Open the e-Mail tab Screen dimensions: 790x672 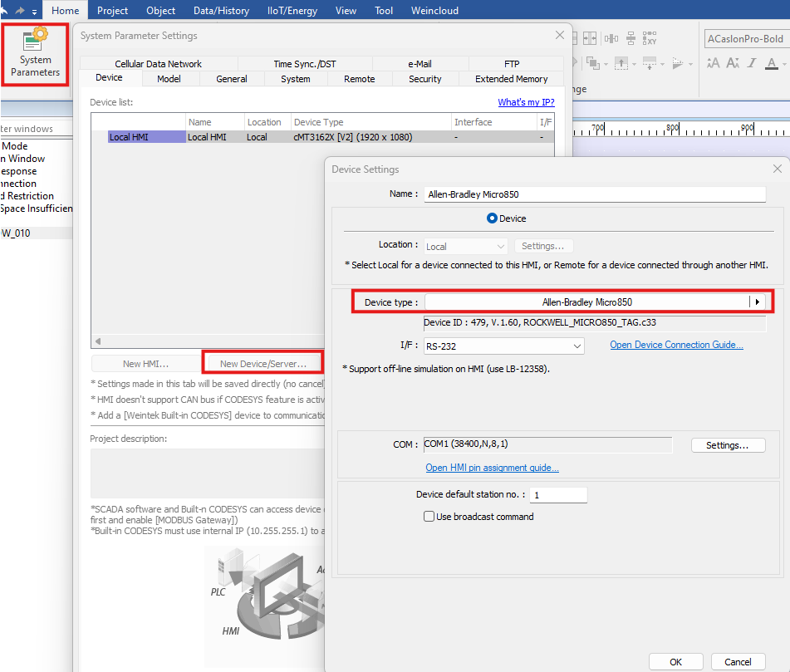tap(420, 63)
